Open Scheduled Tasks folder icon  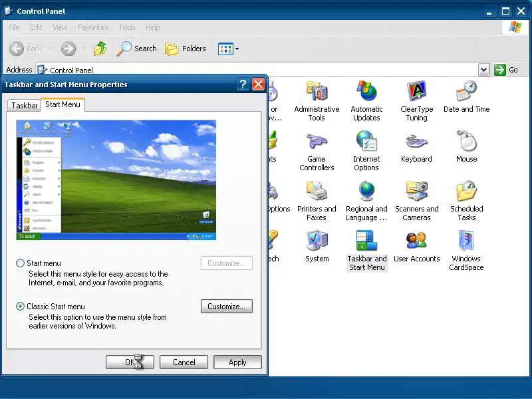coord(467,201)
